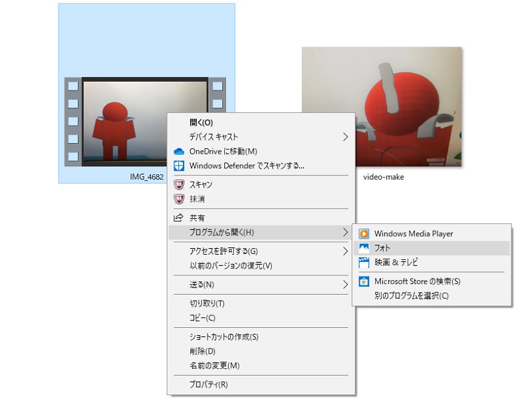Choose 名前の変更(M) entry
Screen dimensions: 532x399
[261, 365]
